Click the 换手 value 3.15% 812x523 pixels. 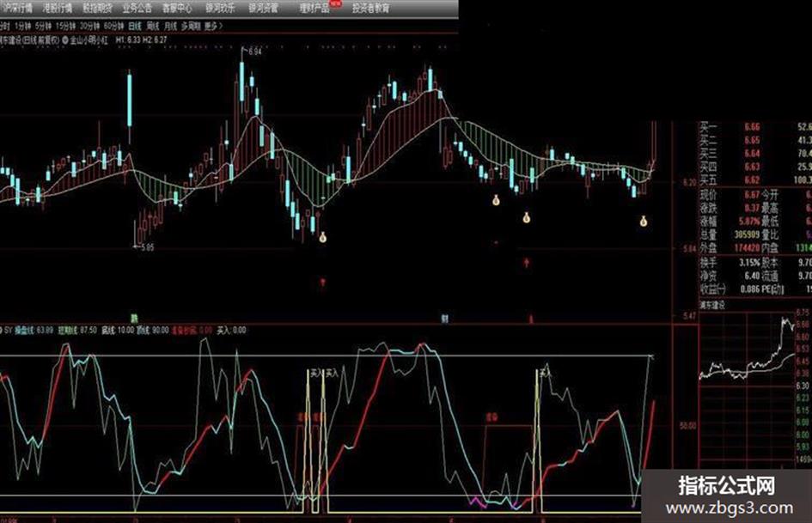(750, 263)
